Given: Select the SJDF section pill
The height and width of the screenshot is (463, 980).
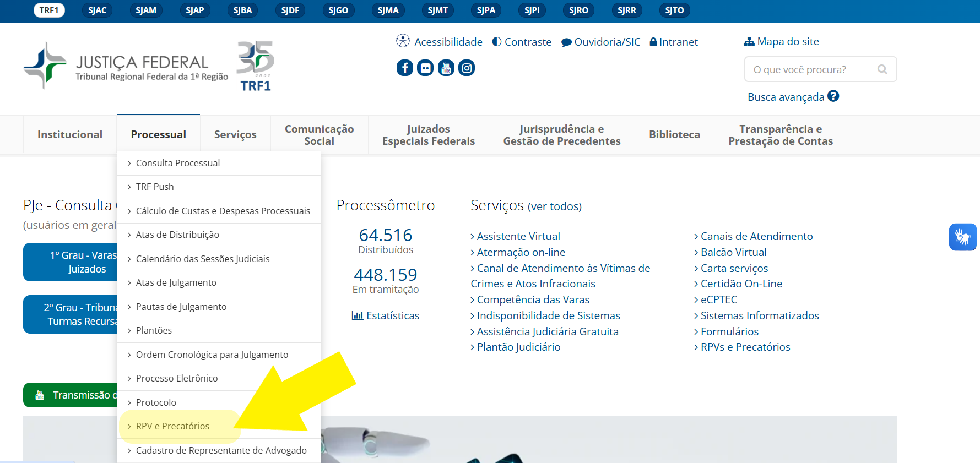Looking at the screenshot, I should 290,10.
